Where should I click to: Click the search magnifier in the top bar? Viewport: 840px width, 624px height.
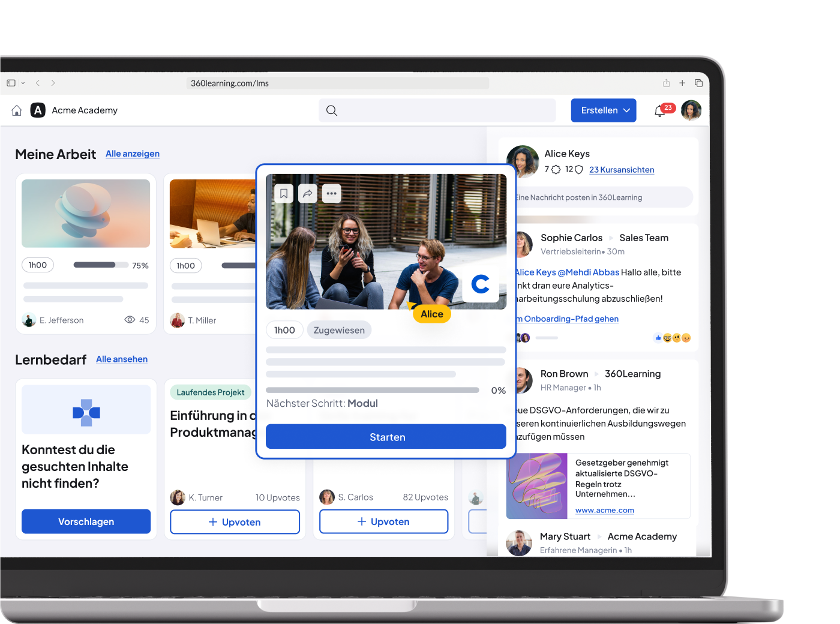tap(331, 110)
